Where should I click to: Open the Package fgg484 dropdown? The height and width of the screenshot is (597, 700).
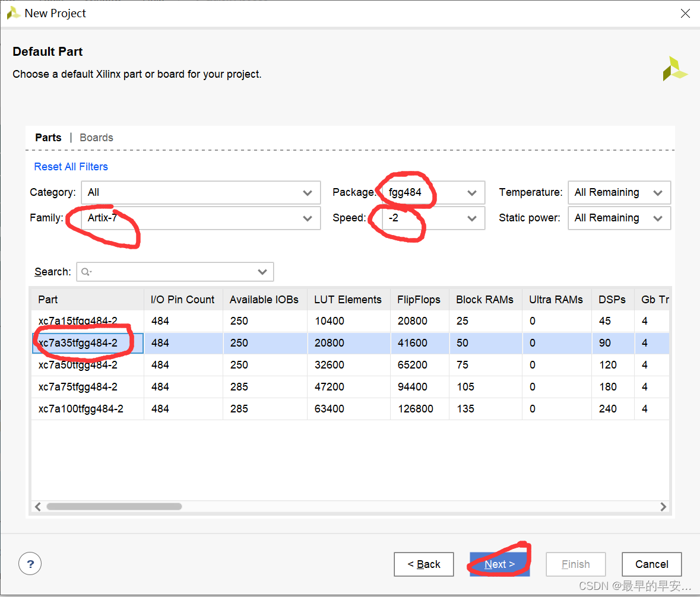tap(432, 192)
